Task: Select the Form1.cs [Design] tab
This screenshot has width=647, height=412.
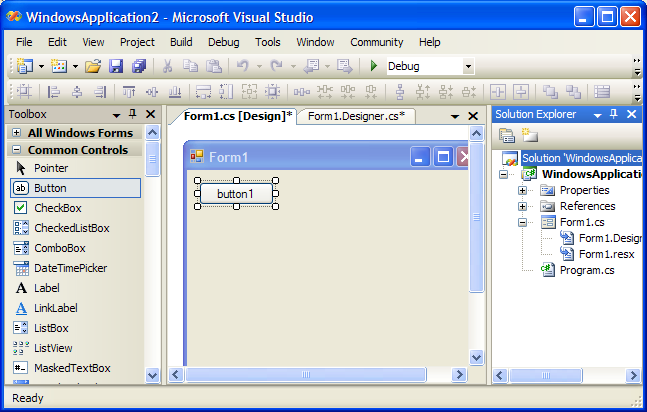Action: pos(238,116)
